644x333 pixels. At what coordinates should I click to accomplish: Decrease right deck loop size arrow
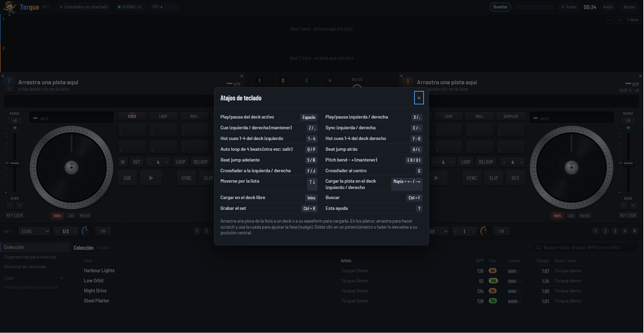(x=435, y=162)
